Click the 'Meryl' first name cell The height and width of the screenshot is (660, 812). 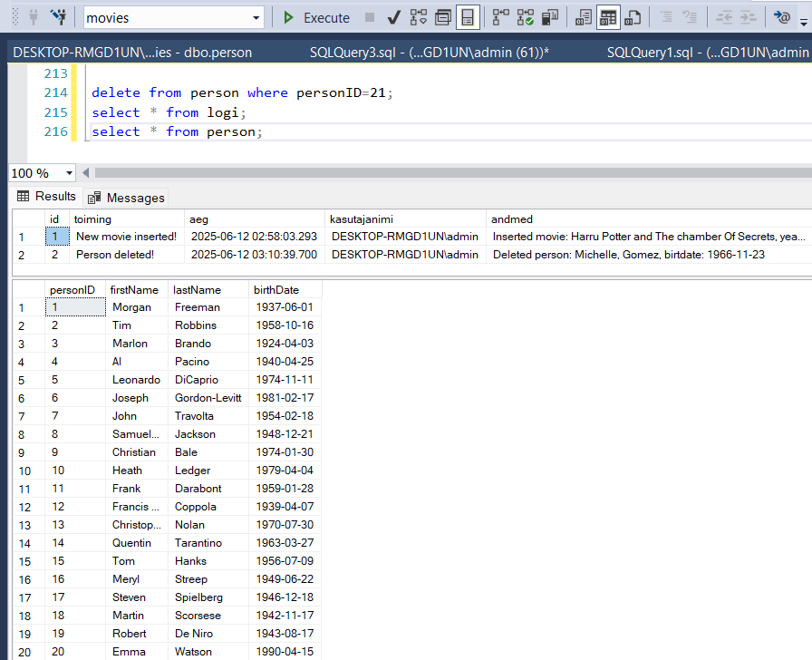[137, 579]
